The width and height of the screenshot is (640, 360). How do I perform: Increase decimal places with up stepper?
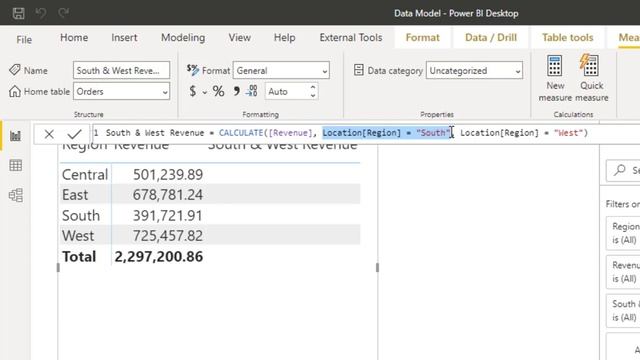pyautogui.click(x=313, y=87)
